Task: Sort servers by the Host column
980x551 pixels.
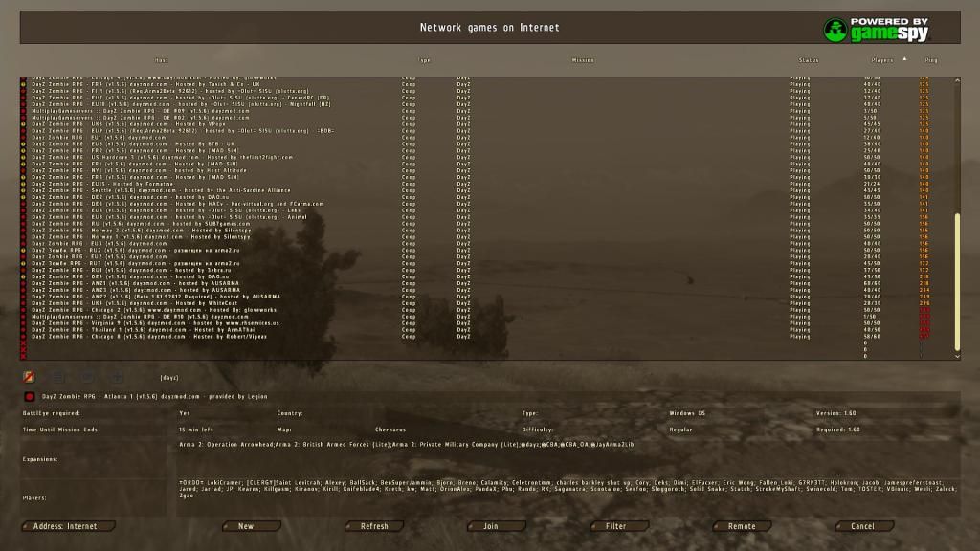Action: pos(161,60)
